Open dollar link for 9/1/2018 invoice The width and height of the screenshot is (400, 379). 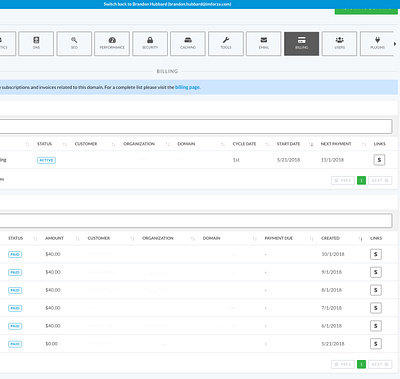coord(376,272)
